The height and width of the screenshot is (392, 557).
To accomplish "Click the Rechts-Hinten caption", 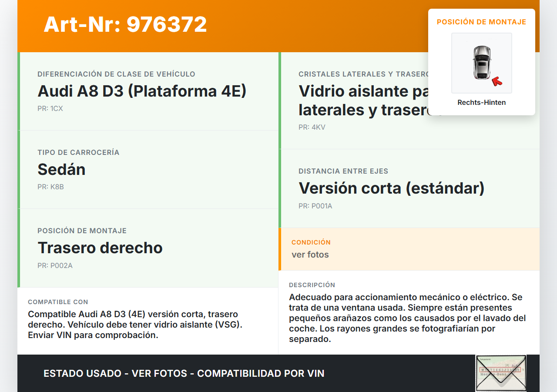I will click(x=481, y=103).
